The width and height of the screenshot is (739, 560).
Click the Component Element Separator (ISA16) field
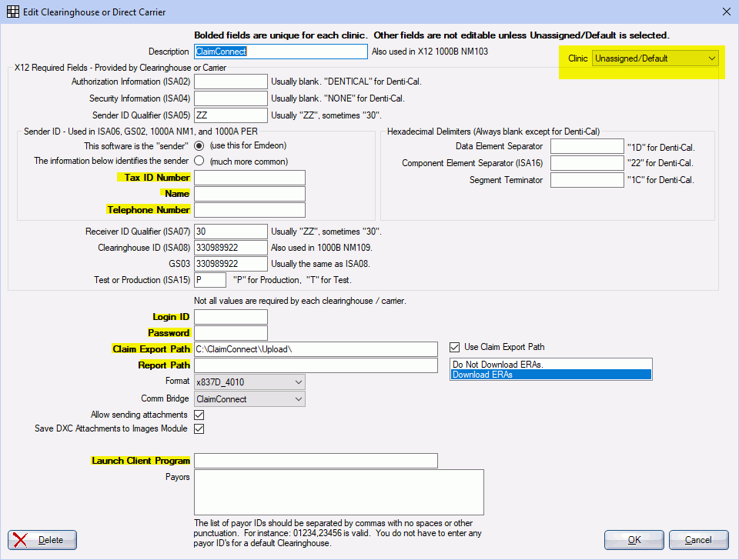[x=587, y=163]
